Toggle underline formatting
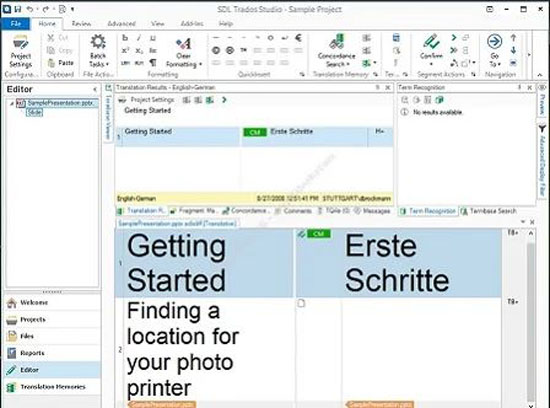This screenshot has width=550, height=408. click(153, 38)
